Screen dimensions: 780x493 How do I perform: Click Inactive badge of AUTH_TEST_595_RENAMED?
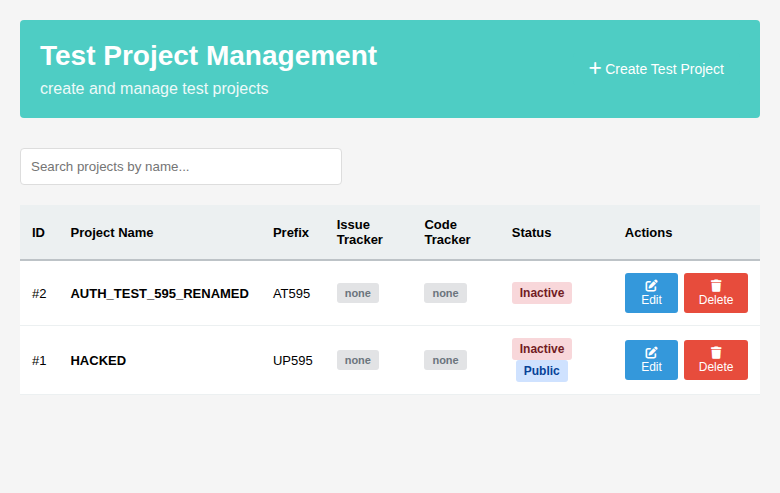[542, 293]
